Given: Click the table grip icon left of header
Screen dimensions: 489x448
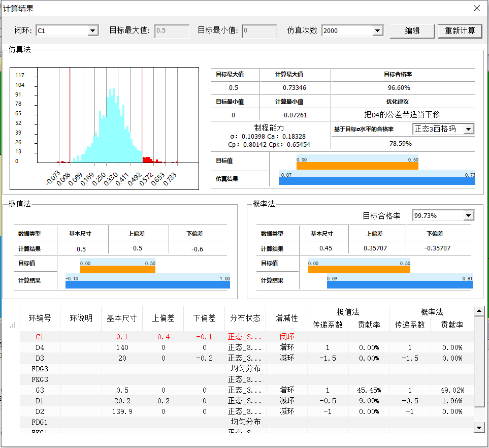Looking at the screenshot, I should click(13, 325).
